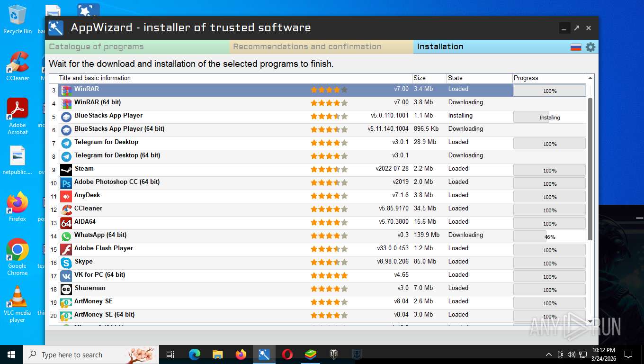644x364 pixels.
Task: Click the WhatsApp (64 bit) icon
Action: [x=66, y=236]
